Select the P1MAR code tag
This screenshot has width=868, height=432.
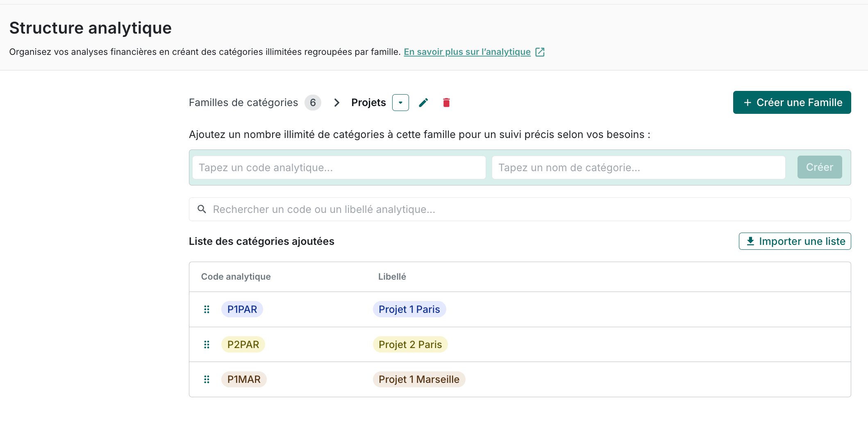(x=244, y=379)
